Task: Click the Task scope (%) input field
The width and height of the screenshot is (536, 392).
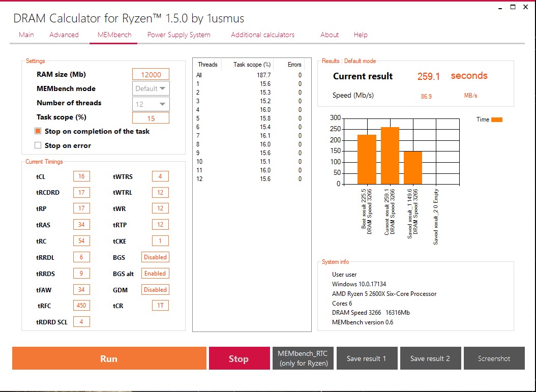Action: point(151,118)
